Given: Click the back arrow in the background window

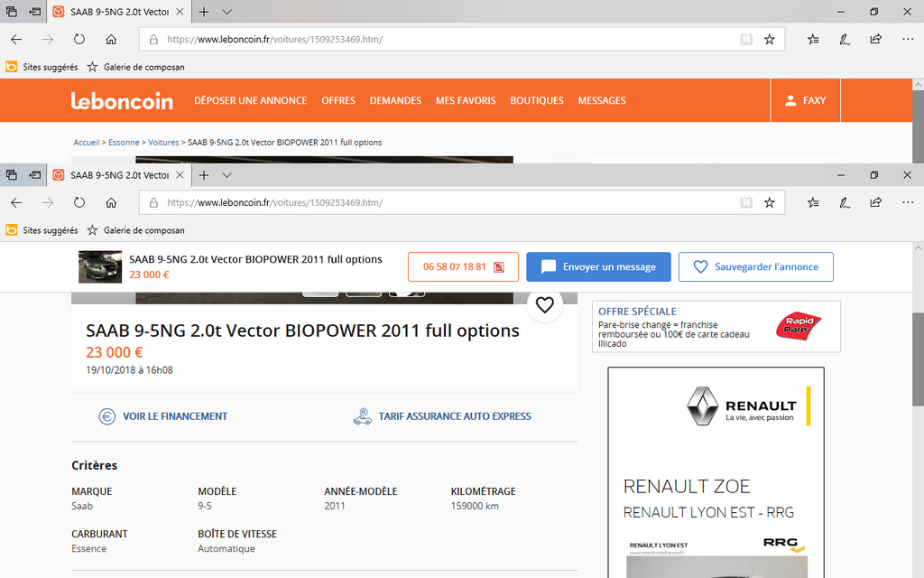Looking at the screenshot, I should (x=16, y=40).
